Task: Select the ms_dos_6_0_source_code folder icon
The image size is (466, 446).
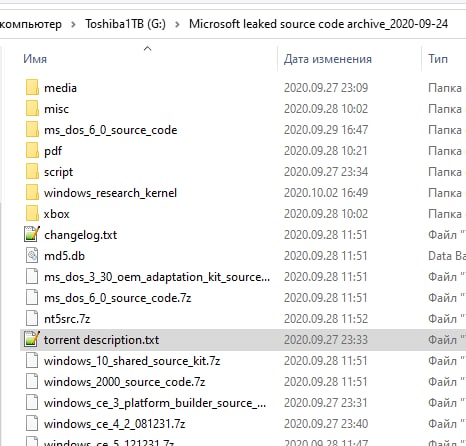Action: [x=32, y=130]
